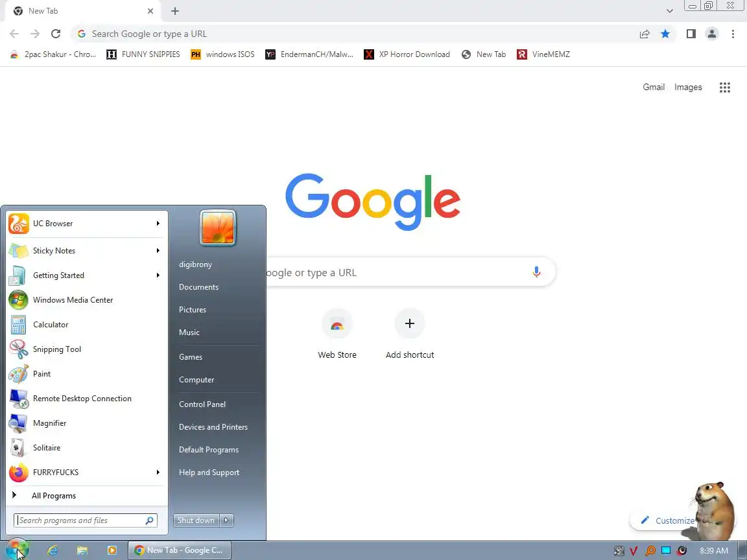Select the New Tab Chrome taskbar button
The height and width of the screenshot is (560, 747).
click(180, 550)
